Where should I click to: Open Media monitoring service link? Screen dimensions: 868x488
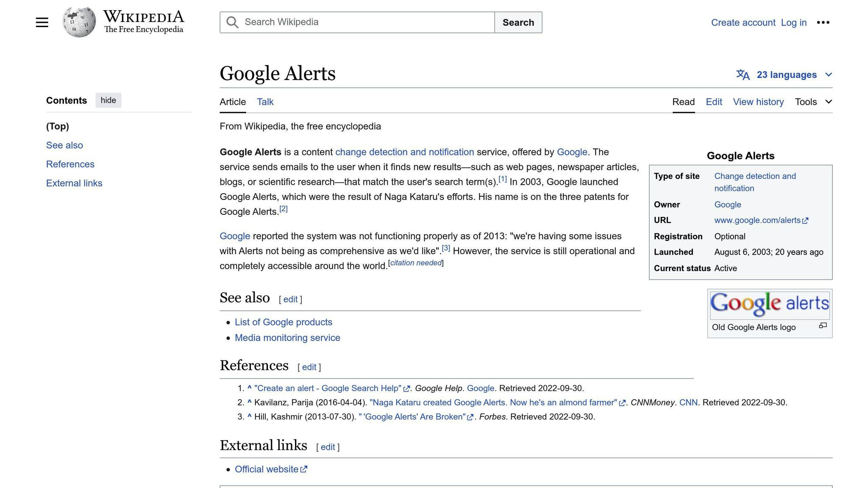tap(287, 338)
